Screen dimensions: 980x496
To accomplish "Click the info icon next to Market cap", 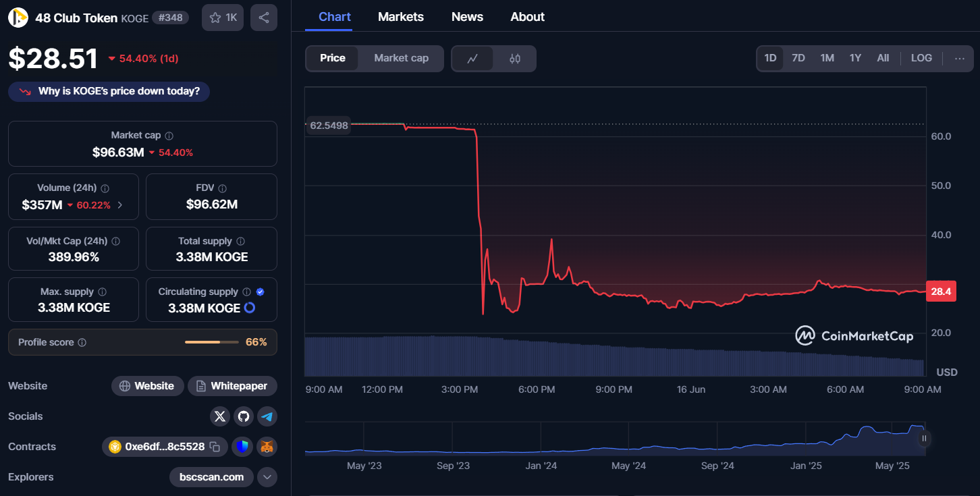I will click(169, 136).
